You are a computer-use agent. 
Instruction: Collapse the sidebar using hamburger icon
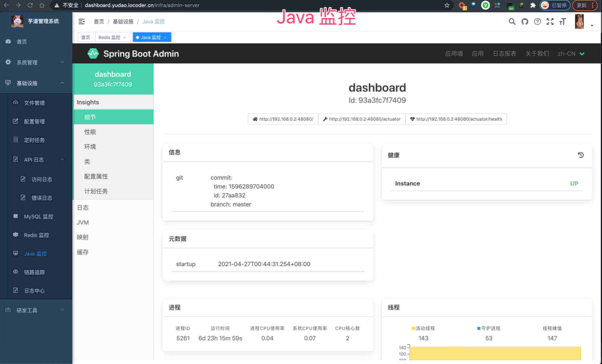tap(82, 22)
